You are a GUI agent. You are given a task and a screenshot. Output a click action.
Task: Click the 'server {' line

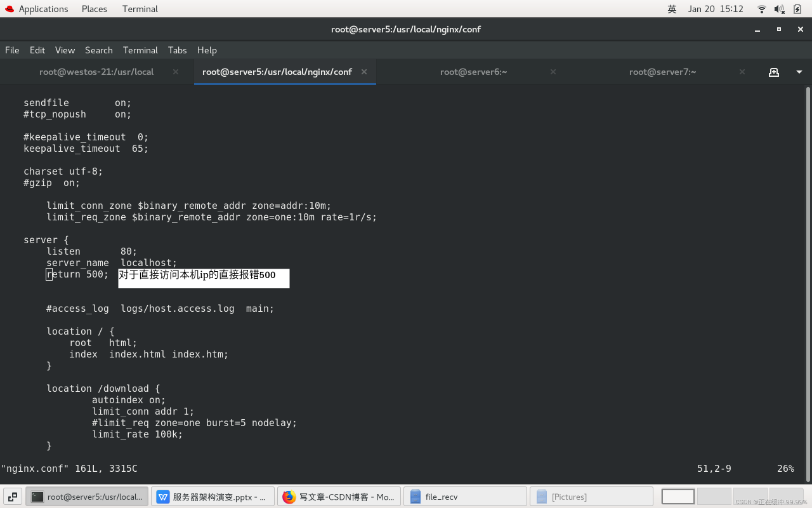click(46, 240)
